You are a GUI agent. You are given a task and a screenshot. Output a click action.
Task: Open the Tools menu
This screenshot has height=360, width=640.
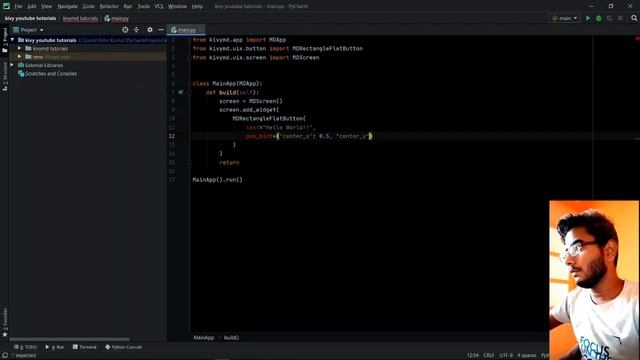coord(143,6)
